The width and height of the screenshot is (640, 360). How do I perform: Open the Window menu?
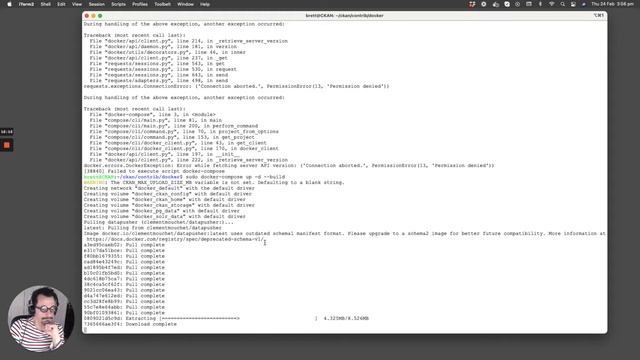pyautogui.click(x=185, y=4)
